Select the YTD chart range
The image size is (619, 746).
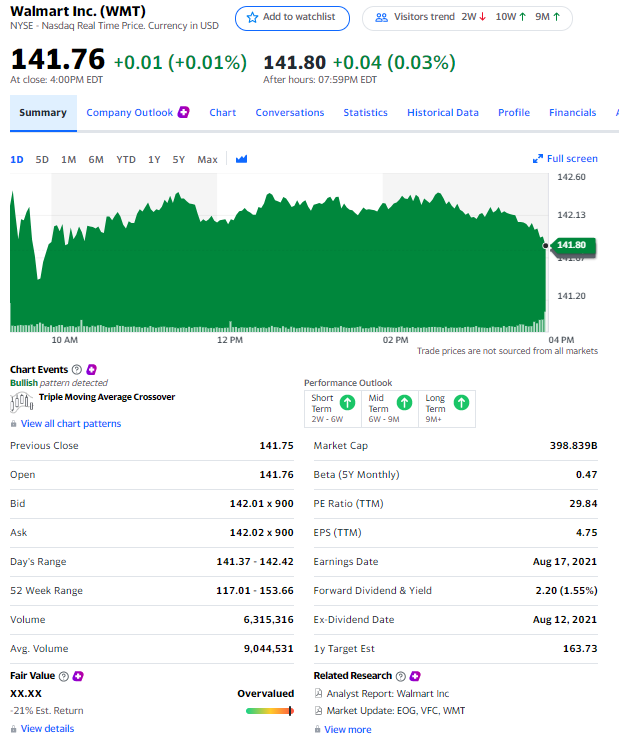tap(126, 159)
